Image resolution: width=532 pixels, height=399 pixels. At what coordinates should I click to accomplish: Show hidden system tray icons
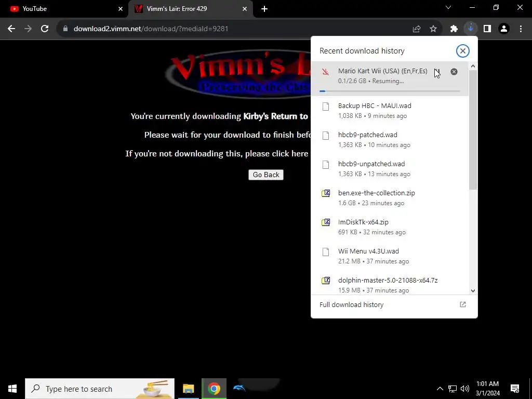[440, 389]
